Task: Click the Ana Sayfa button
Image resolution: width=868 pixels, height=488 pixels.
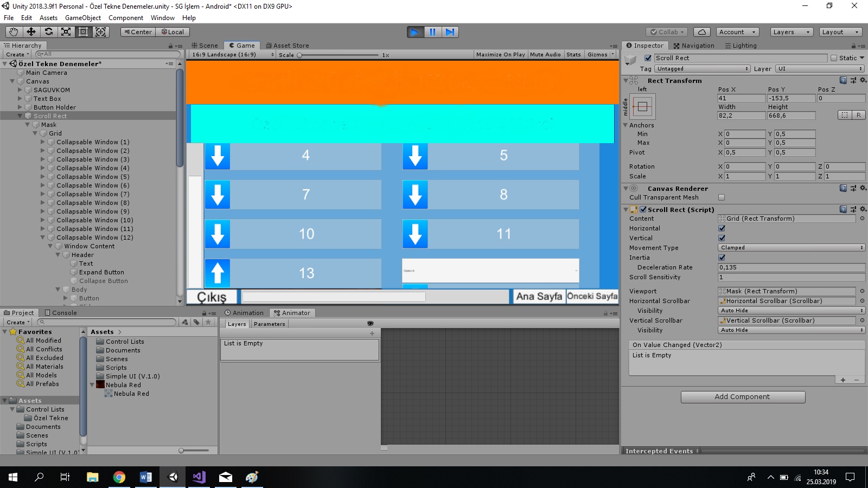Action: 539,296
